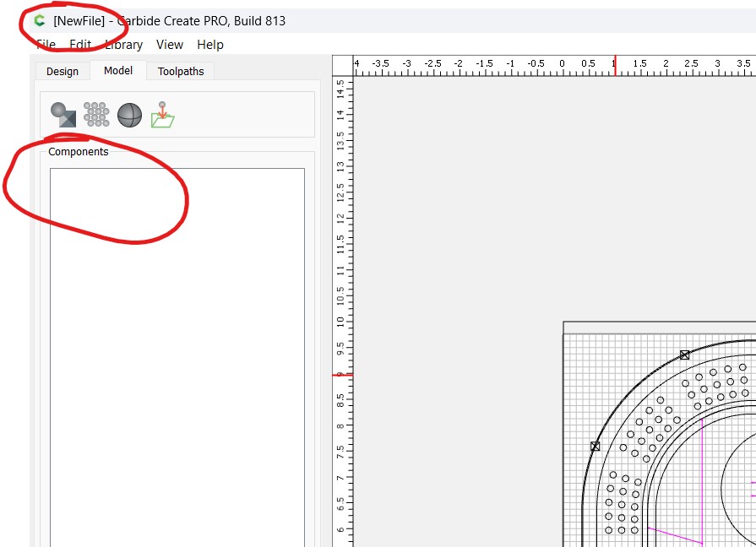The height and width of the screenshot is (547, 756).
Task: Open the Edit menu
Action: coord(80,45)
